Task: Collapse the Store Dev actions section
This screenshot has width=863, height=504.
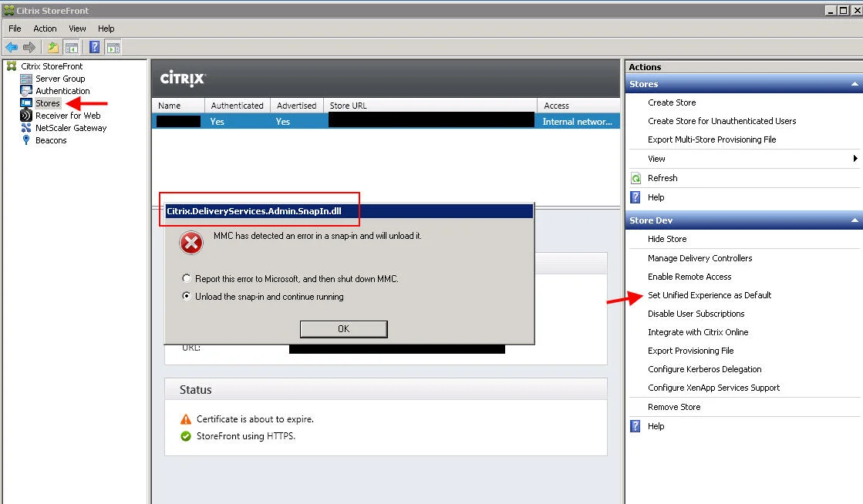Action: tap(855, 220)
